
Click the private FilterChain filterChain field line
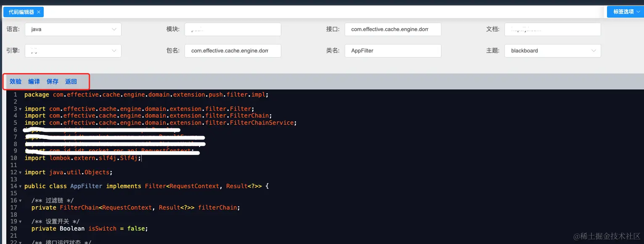[136, 207]
